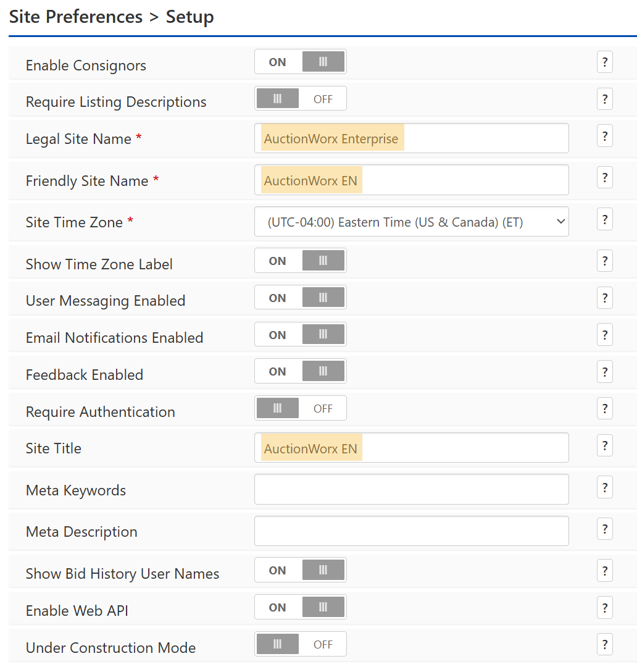Disable Enable Web API switch

[x=301, y=607]
